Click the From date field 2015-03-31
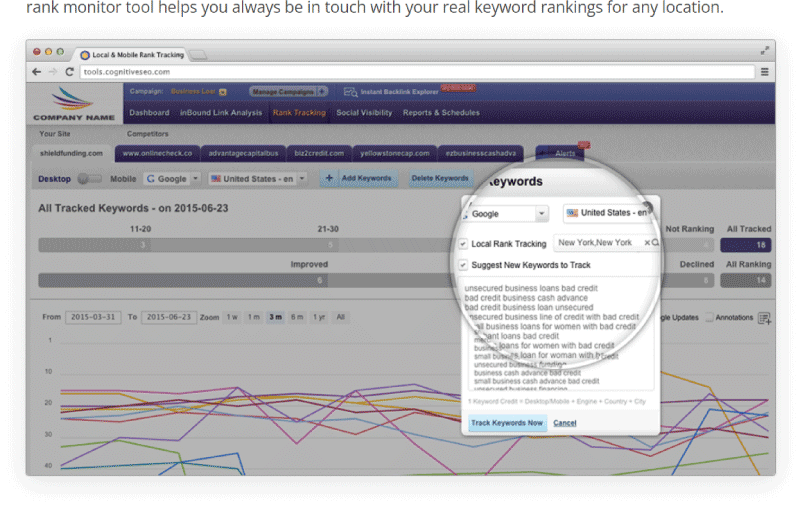This screenshot has width=800, height=530. [x=93, y=317]
